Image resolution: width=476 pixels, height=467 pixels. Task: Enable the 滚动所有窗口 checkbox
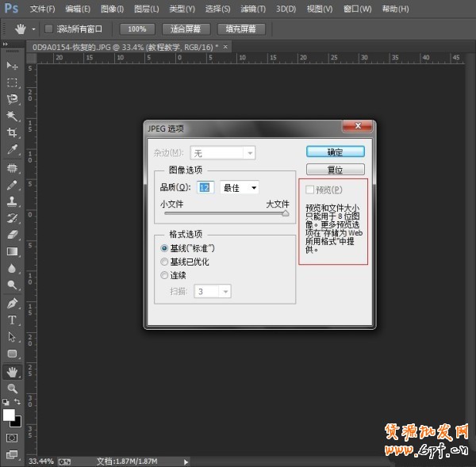click(49, 29)
